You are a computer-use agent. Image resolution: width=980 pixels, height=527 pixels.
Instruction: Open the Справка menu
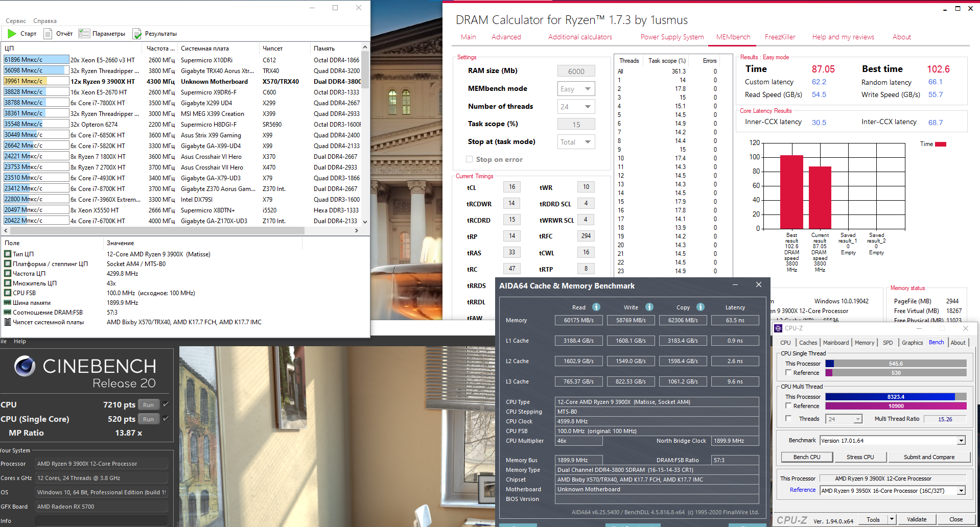coord(45,21)
